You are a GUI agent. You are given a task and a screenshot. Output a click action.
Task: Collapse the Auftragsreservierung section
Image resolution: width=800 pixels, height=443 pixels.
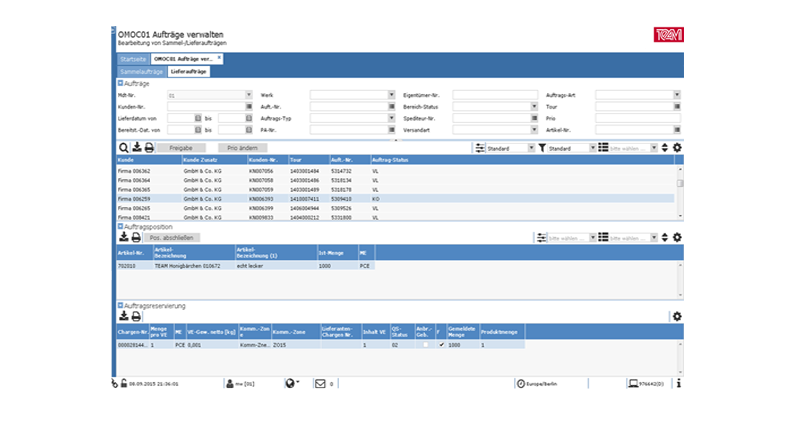(x=120, y=305)
